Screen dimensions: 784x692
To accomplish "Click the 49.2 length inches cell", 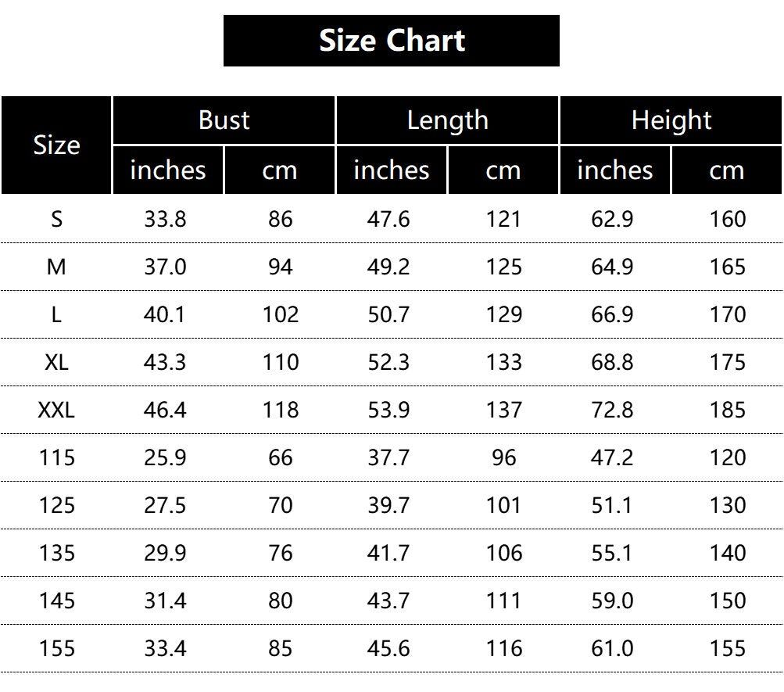I will 388,267.
